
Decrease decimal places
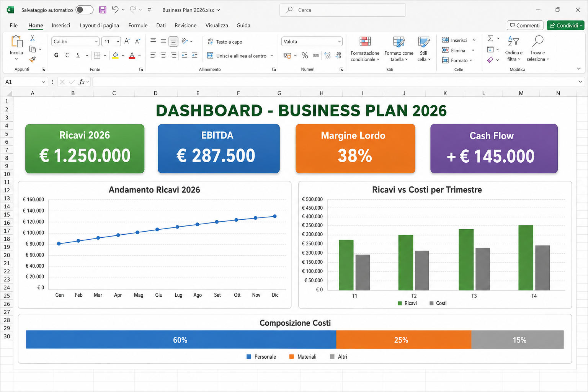(x=338, y=56)
